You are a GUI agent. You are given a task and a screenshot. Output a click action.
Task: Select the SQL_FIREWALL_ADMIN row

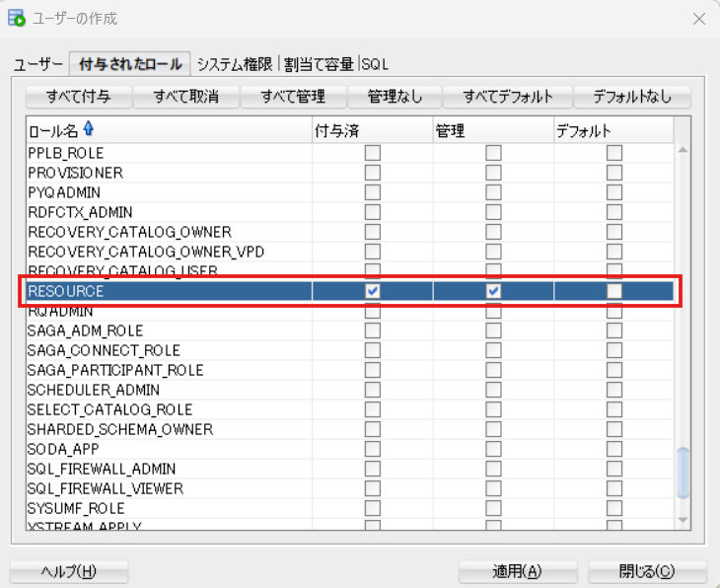click(350, 469)
